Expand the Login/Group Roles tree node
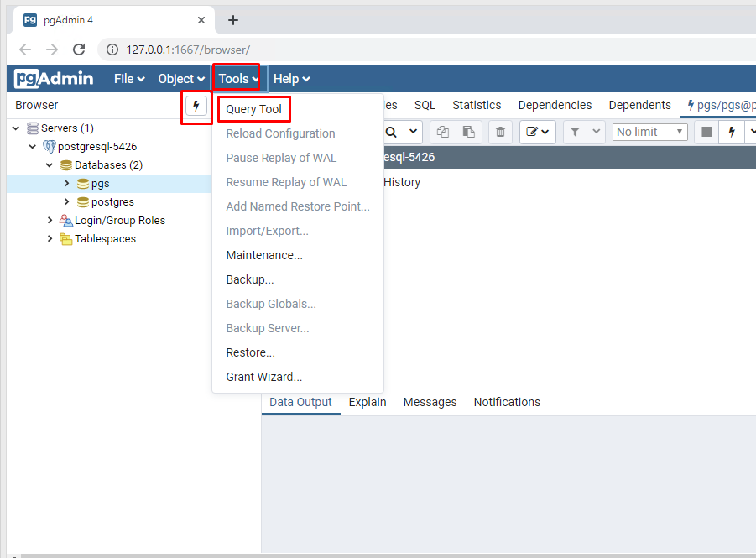The height and width of the screenshot is (558, 756). click(x=50, y=221)
